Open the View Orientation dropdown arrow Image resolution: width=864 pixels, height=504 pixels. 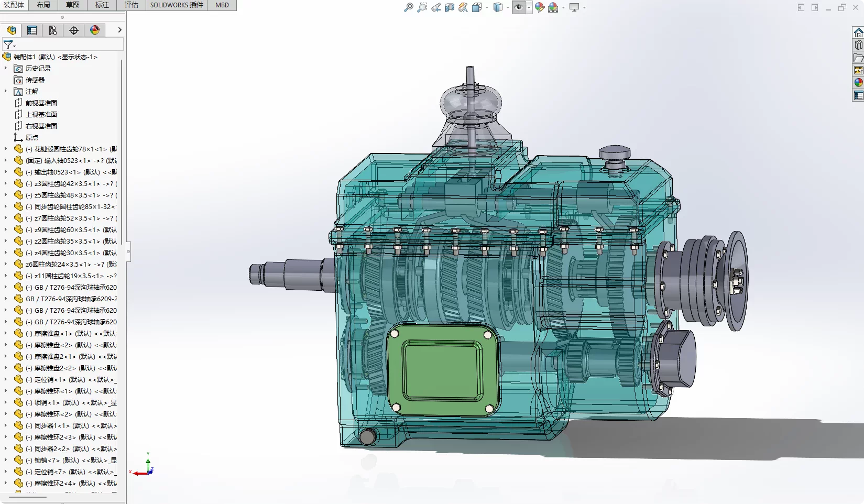click(487, 7)
